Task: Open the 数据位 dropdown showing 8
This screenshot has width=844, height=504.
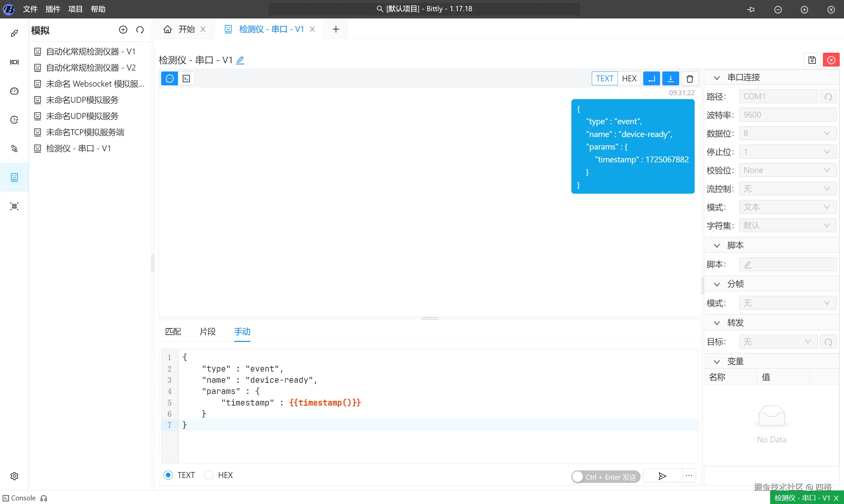Action: pyautogui.click(x=787, y=133)
